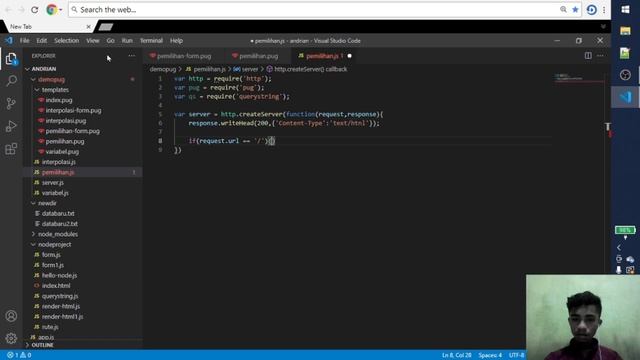640x360 pixels.
Task: Click UTF-8 encoding in status bar
Action: tap(516, 355)
